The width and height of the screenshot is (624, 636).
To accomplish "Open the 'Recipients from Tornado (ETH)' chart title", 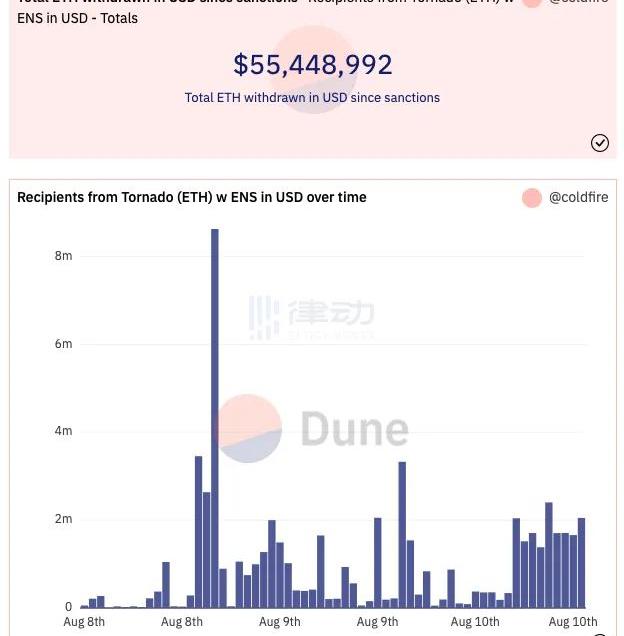I will (191, 198).
